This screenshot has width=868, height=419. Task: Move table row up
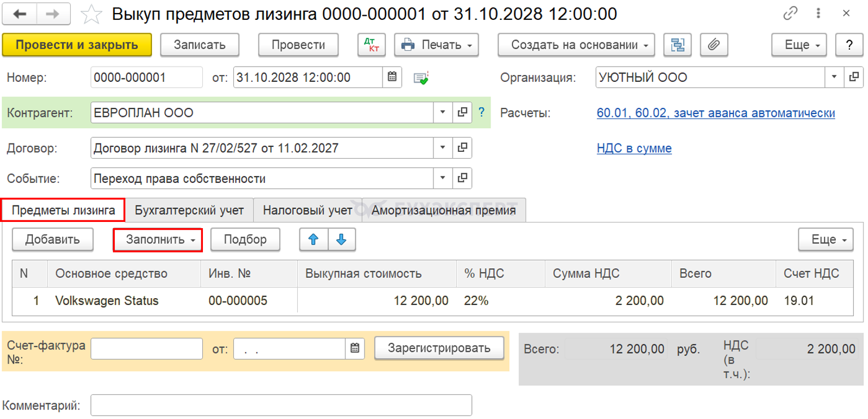click(313, 239)
